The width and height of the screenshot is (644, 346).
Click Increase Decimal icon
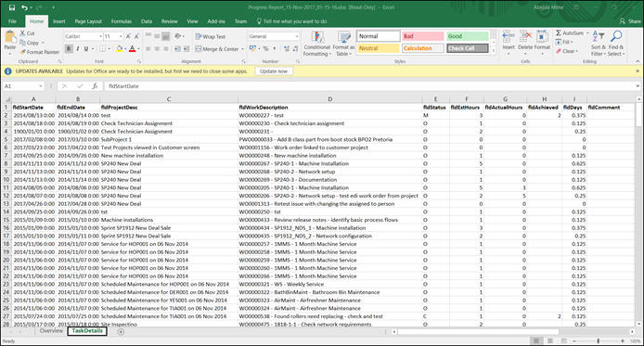tap(286, 49)
